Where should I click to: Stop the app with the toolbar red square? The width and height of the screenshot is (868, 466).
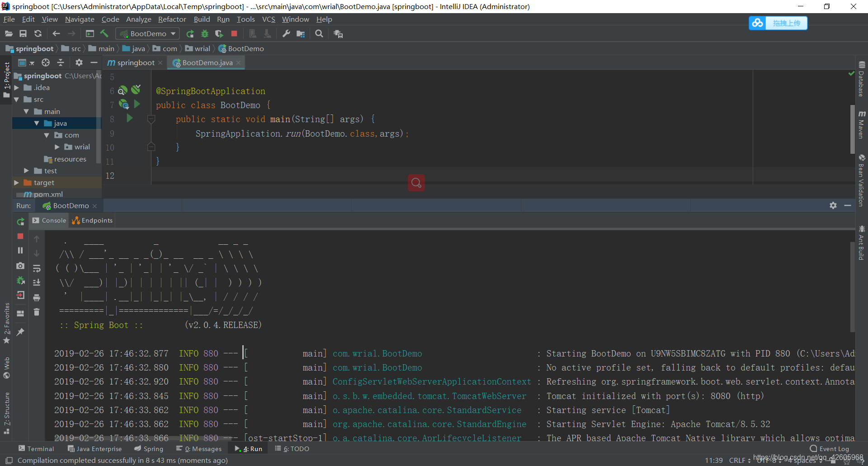pyautogui.click(x=234, y=34)
